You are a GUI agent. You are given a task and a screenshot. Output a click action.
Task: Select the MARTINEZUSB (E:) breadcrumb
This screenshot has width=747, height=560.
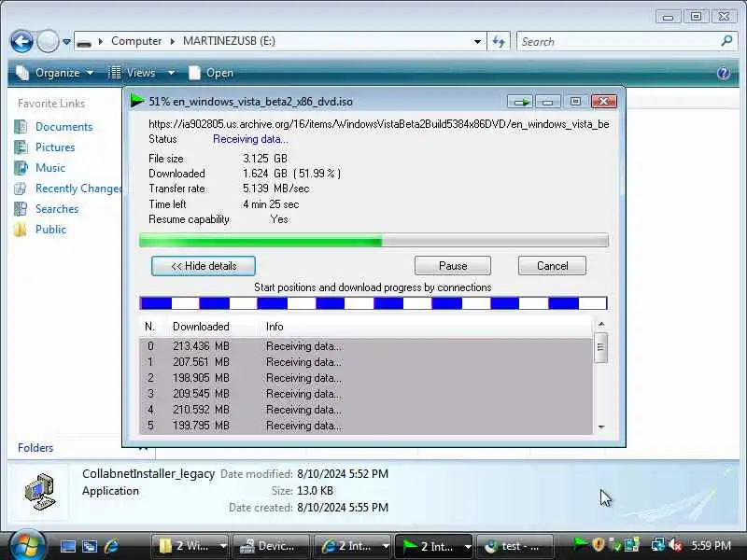click(x=229, y=41)
